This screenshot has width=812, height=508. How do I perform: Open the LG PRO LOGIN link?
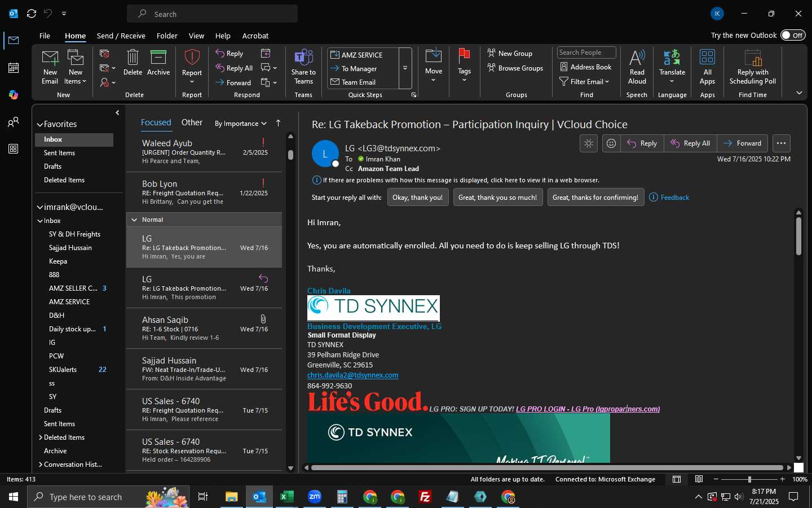(x=588, y=409)
